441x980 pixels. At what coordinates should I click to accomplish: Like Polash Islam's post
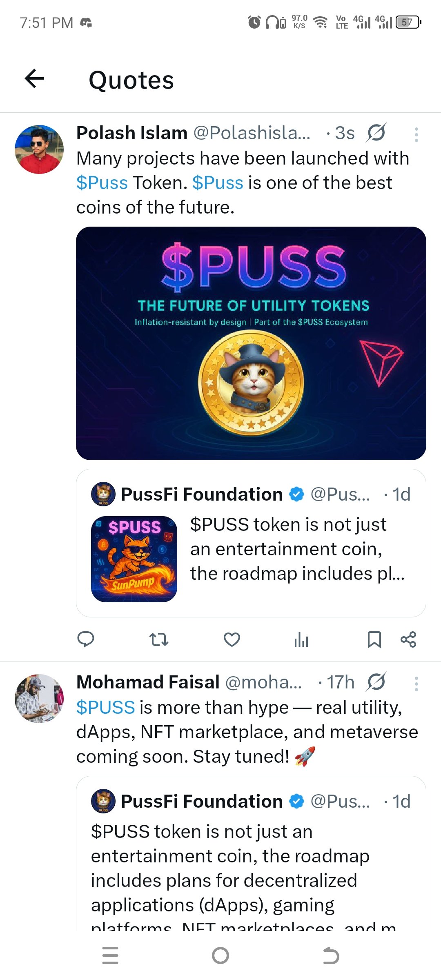(232, 639)
